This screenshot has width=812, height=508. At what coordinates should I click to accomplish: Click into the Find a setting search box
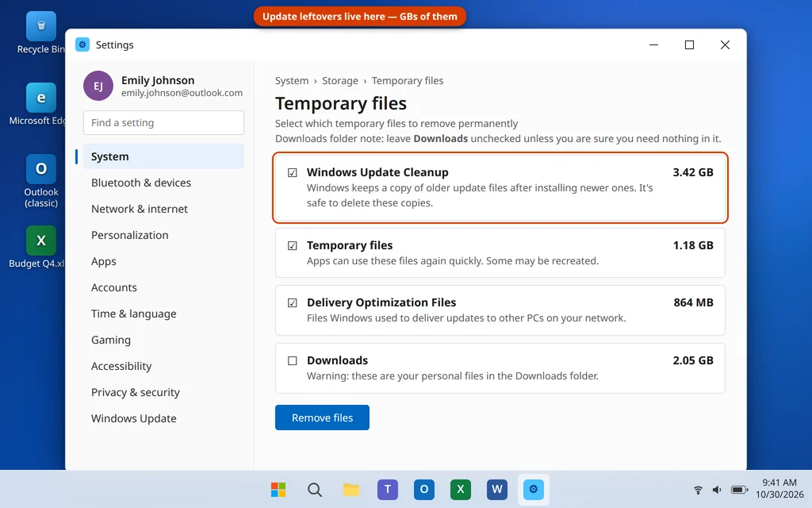pyautogui.click(x=163, y=123)
